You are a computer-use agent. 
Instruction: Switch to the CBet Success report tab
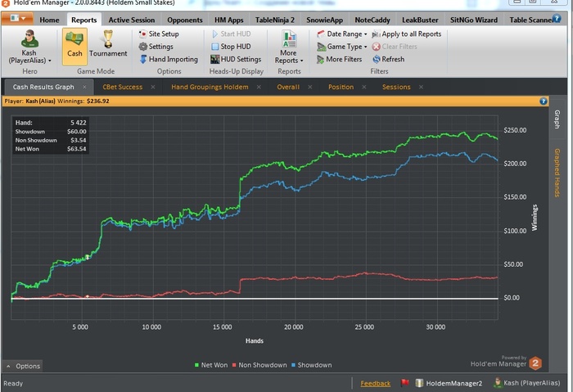123,87
